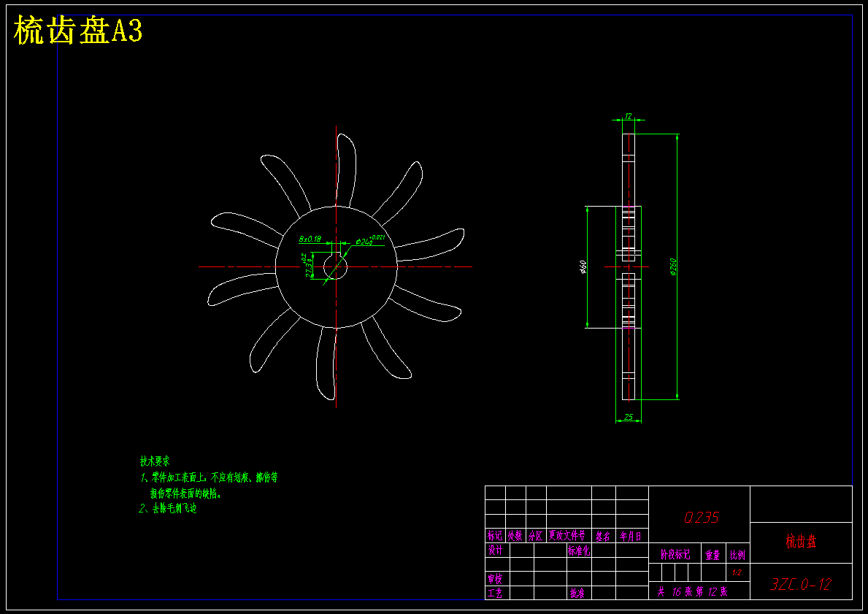
Task: Select the drawing number "3ZC.0-12"
Action: [801, 584]
